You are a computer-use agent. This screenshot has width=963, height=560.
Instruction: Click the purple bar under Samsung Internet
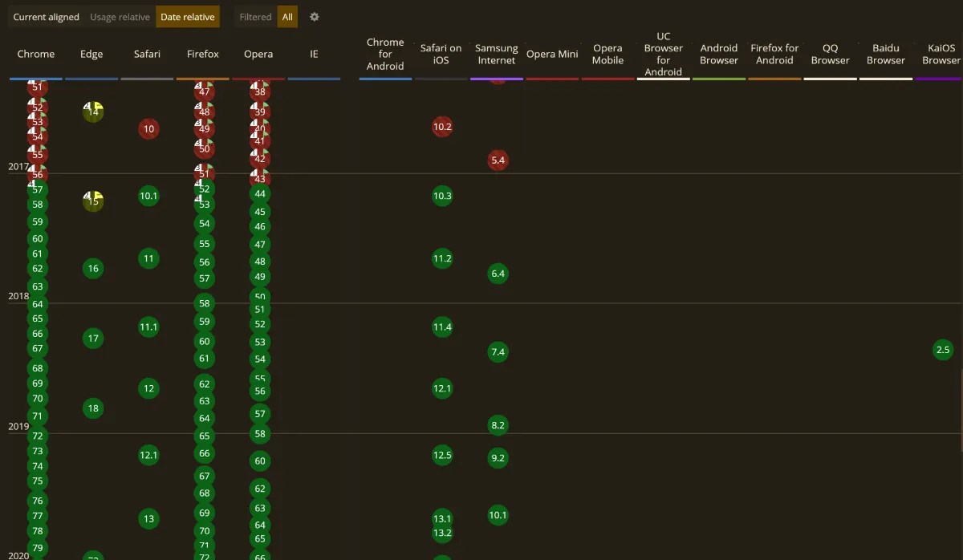pyautogui.click(x=497, y=79)
